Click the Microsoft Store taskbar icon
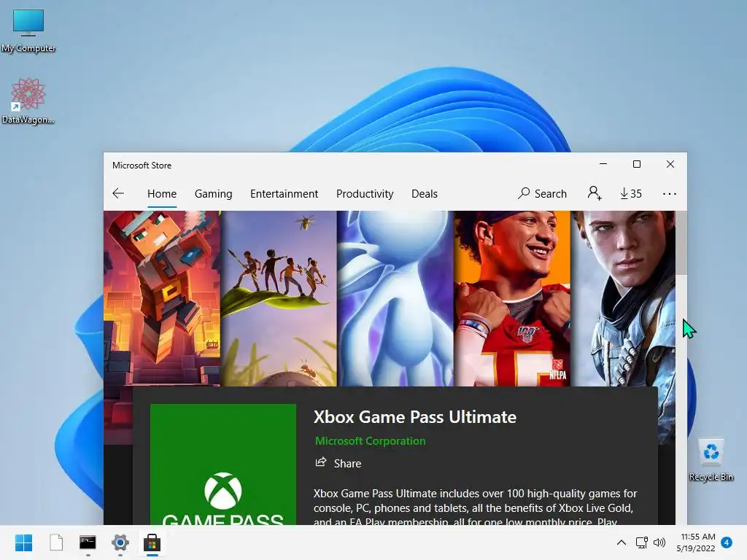 click(152, 542)
